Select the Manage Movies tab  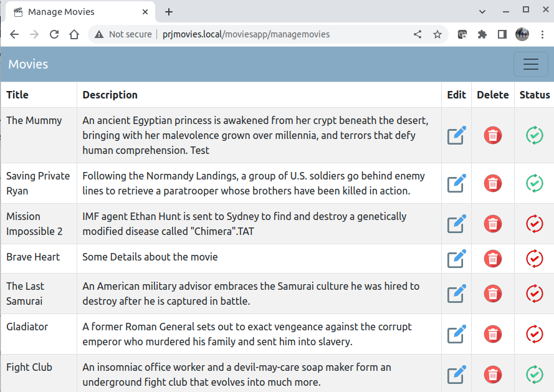click(x=80, y=12)
